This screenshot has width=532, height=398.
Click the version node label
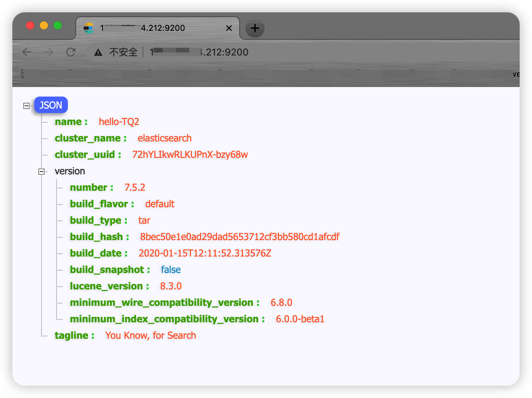pos(70,171)
